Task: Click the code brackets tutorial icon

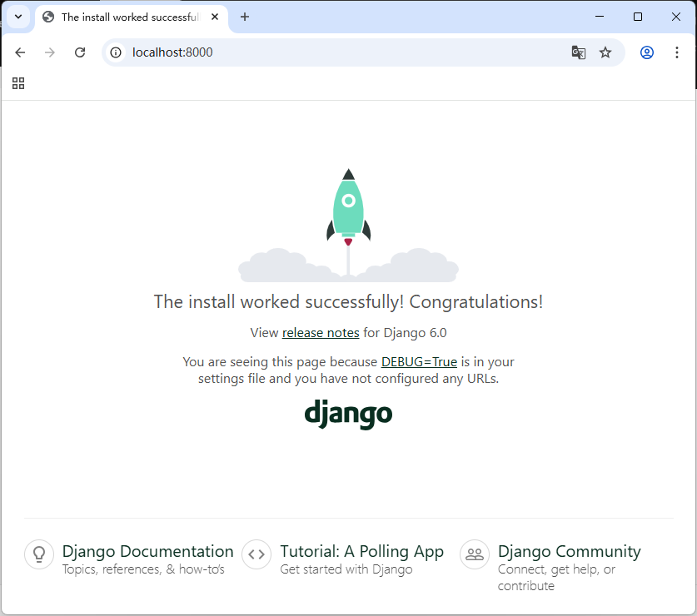Action: pos(256,554)
